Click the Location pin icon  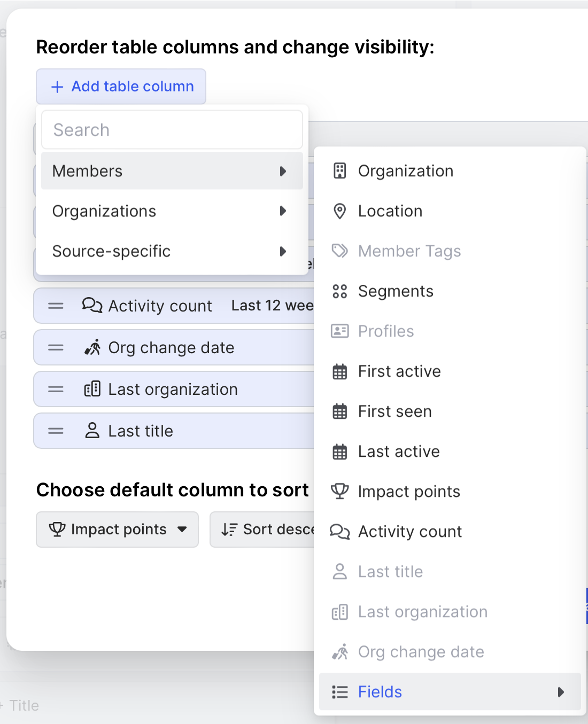point(339,211)
